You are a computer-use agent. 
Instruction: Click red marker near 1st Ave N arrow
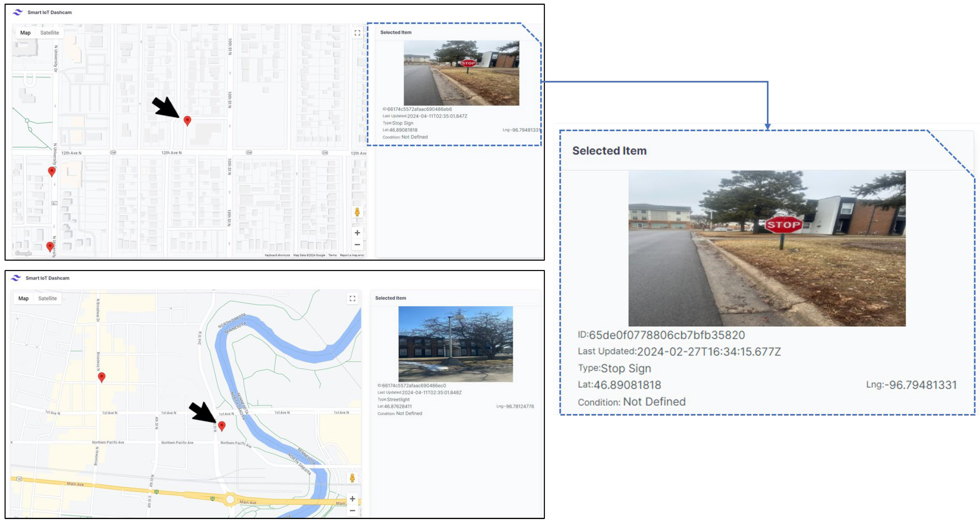click(222, 425)
